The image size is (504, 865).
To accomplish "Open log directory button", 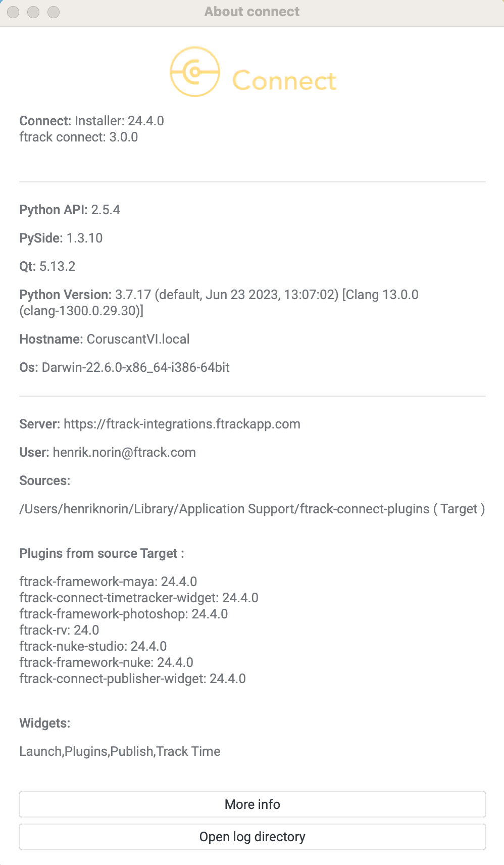I will pos(252,836).
